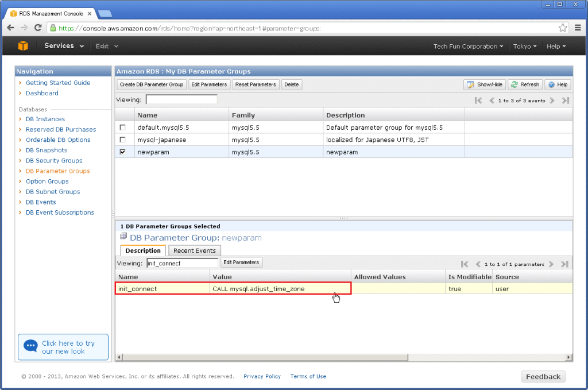
Task: Click the Feedback button
Action: pyautogui.click(x=543, y=376)
